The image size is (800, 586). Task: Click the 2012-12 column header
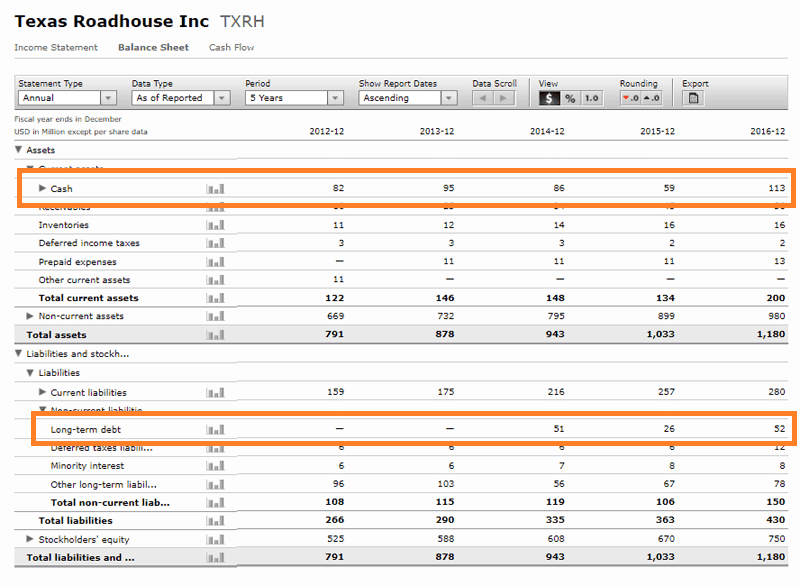point(327,131)
